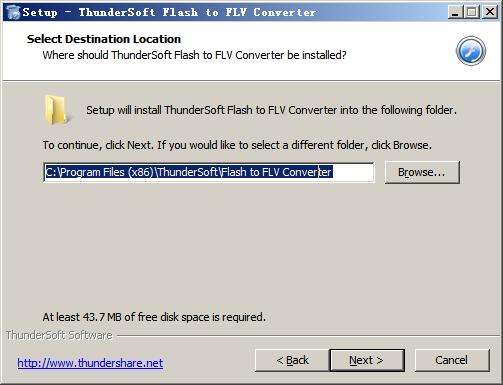Minimize the Setup window
Viewport: 503px width, 385px height.
[x=454, y=12]
